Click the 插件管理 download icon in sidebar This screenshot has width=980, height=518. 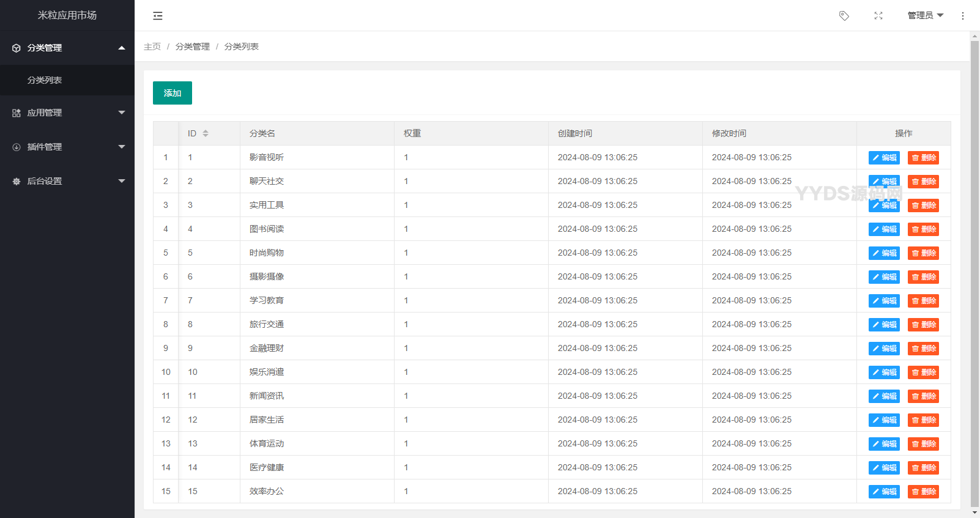tap(17, 147)
